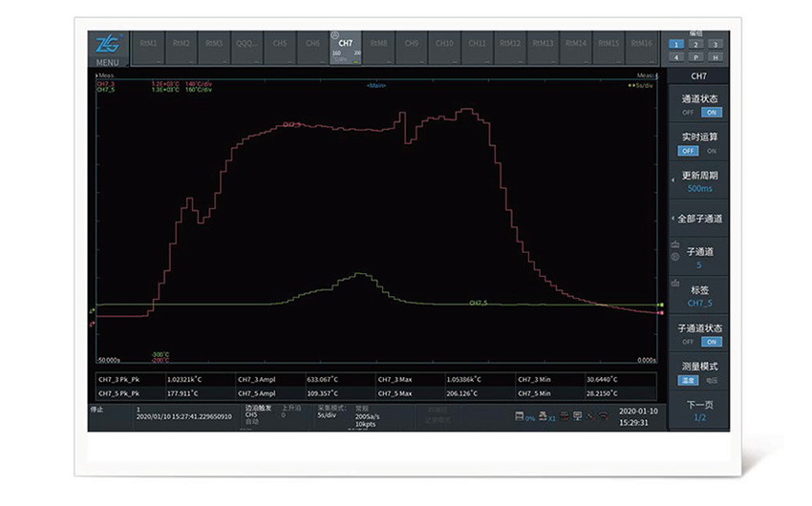This screenshot has height=506, width=812.
Task: Select the active CH7 channel tab
Action: tap(346, 48)
